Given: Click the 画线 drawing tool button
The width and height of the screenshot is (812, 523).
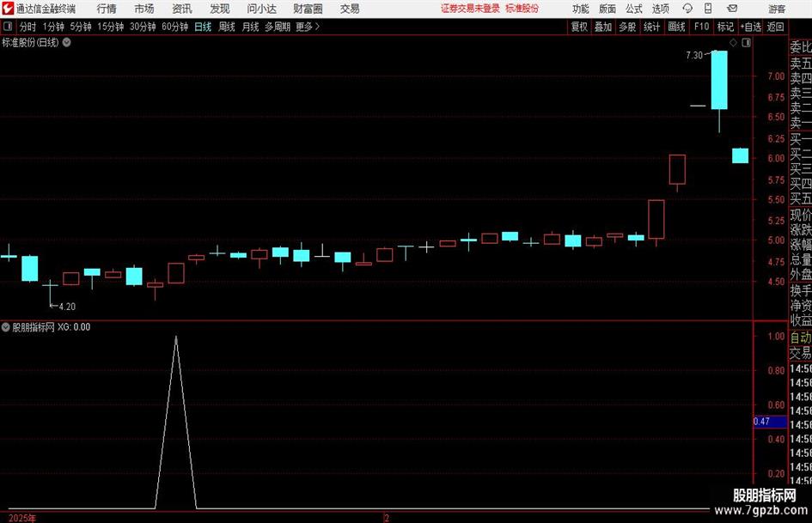Looking at the screenshot, I should [676, 27].
